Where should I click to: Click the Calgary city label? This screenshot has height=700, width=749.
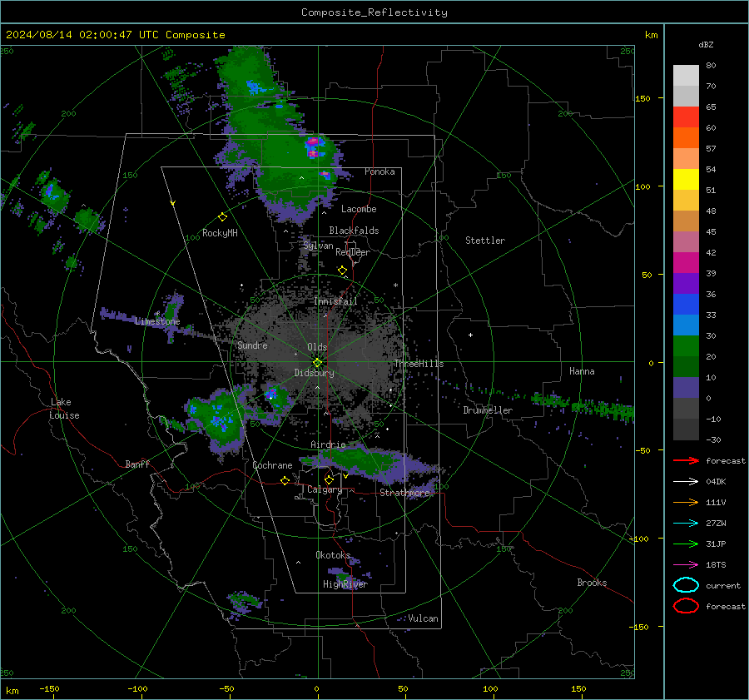[325, 489]
